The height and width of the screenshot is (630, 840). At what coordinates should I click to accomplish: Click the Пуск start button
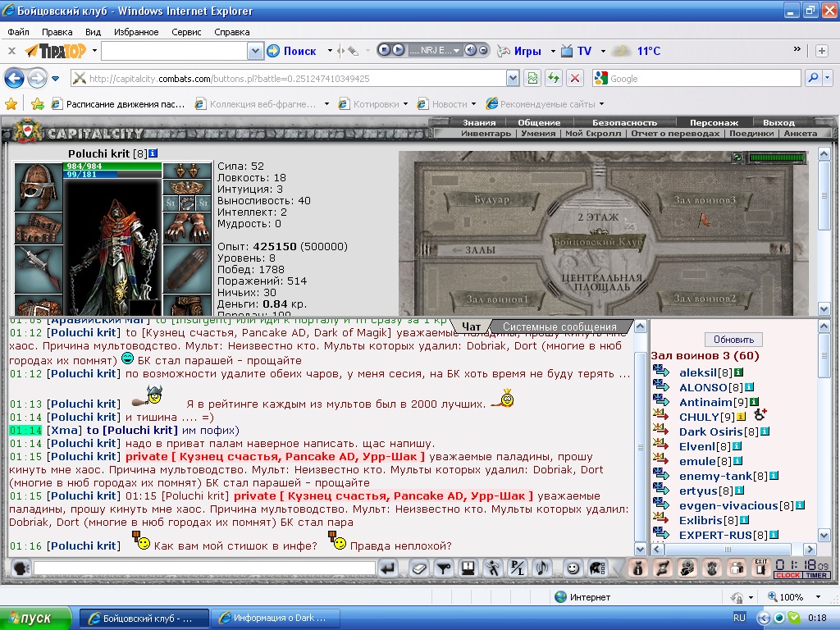(35, 618)
